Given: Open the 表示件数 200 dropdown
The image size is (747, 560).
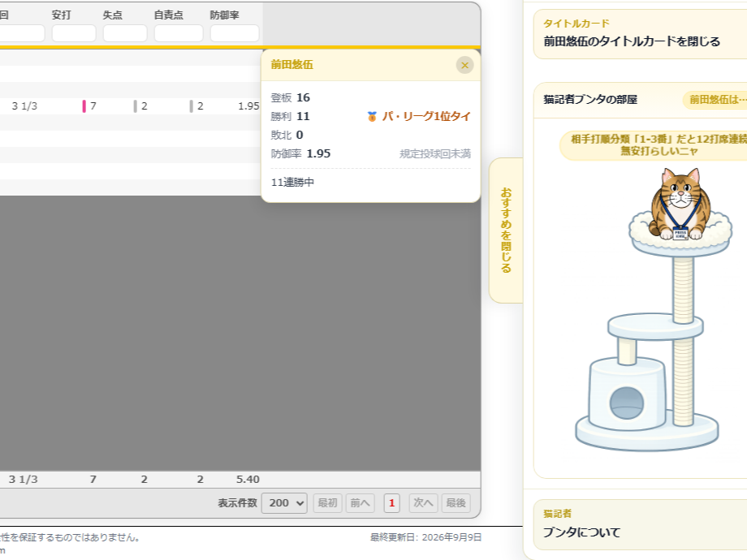Looking at the screenshot, I should 284,503.
